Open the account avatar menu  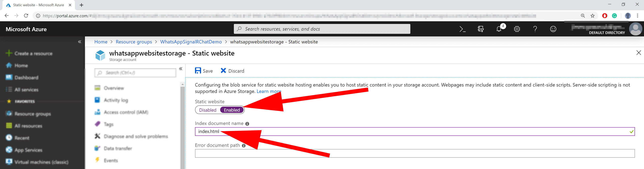[x=635, y=29]
